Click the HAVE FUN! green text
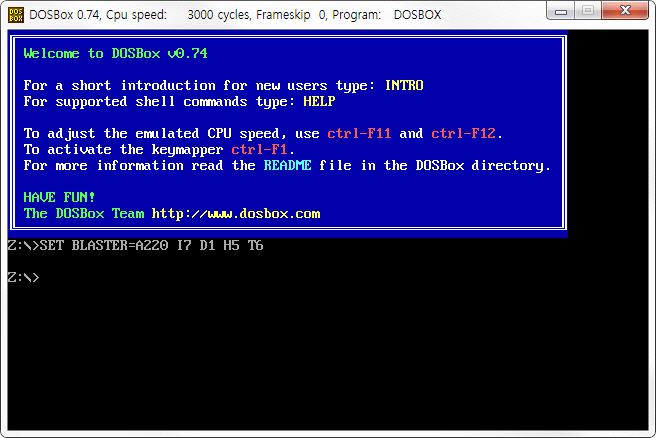 [59, 197]
